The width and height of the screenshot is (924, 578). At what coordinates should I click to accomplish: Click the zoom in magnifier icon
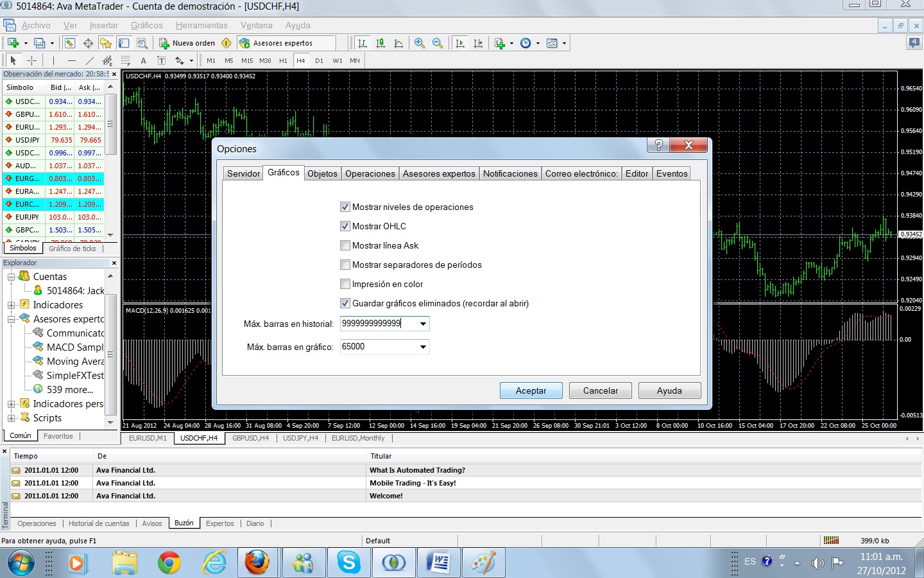pos(420,43)
